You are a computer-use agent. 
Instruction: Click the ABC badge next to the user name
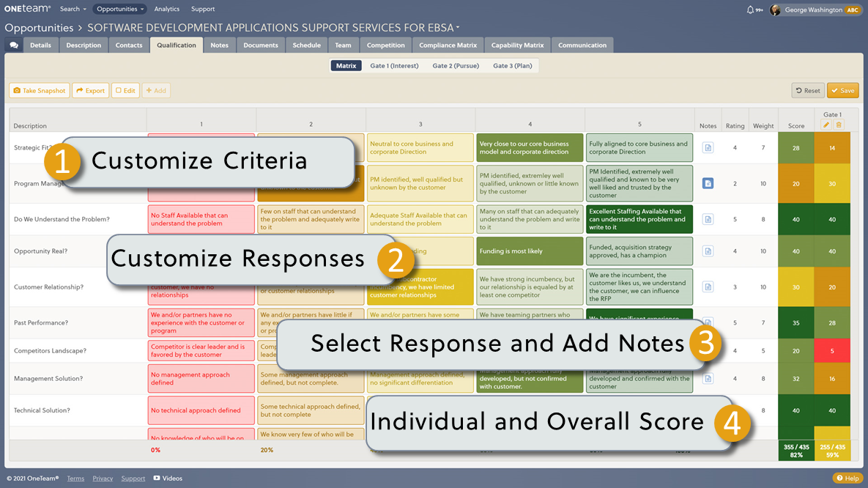(853, 10)
